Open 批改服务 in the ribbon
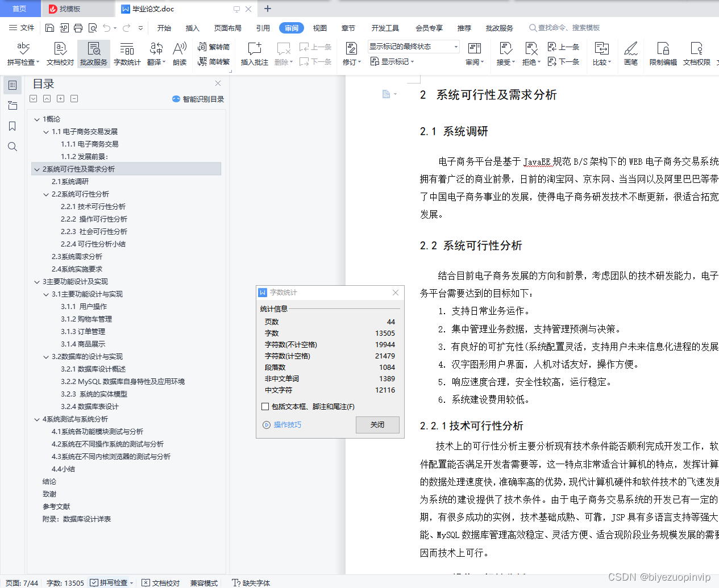The height and width of the screenshot is (588, 719). coord(94,54)
